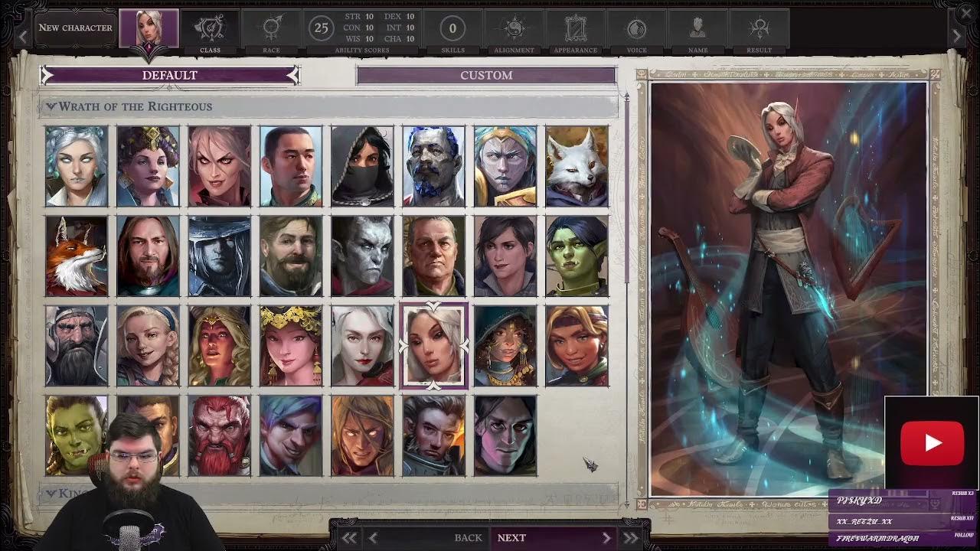
Task: Pick the white fox kitsune portrait
Action: tap(577, 166)
